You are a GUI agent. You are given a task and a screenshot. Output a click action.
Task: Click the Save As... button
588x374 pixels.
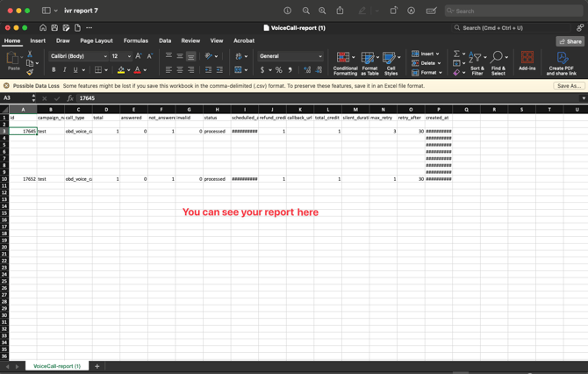[x=569, y=86]
